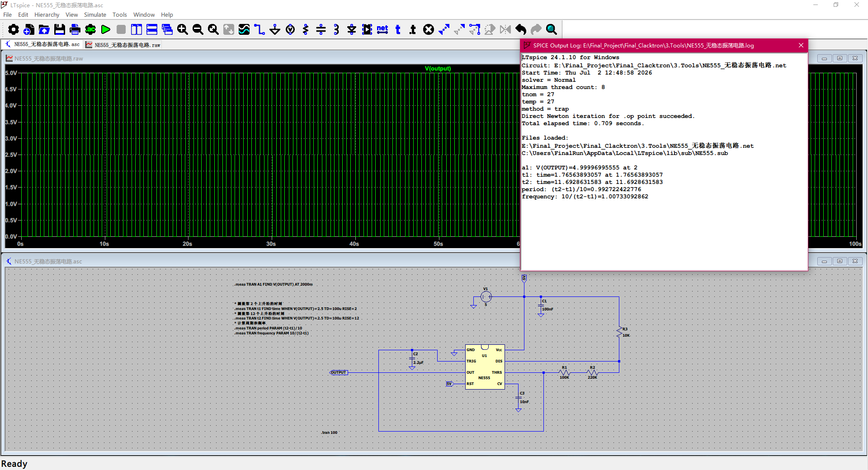868x470 pixels.
Task: Click the Save floppy disk icon
Action: click(x=60, y=30)
